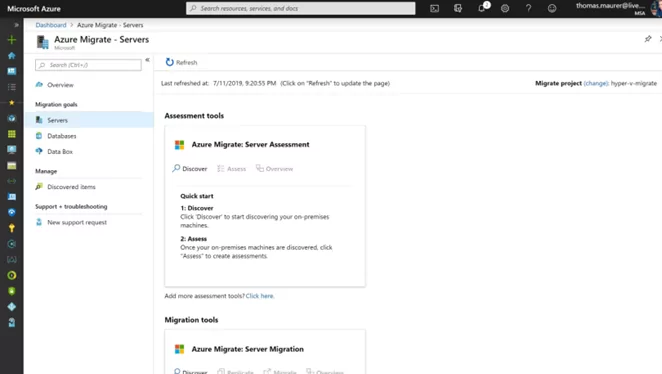
Task: Click the green circle Advisor icon in sidebar
Action: tap(12, 275)
